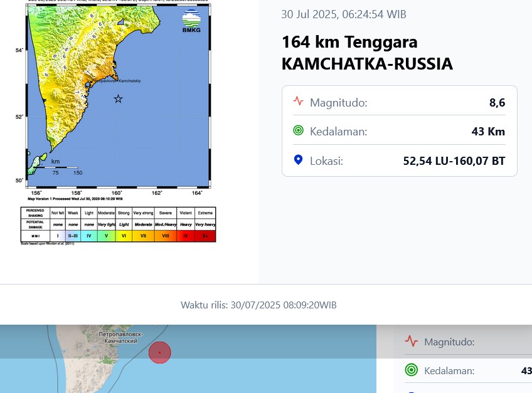Click the green depth icon beside Kedalaman 43 Km
This screenshot has width=532, height=393.
(x=298, y=131)
